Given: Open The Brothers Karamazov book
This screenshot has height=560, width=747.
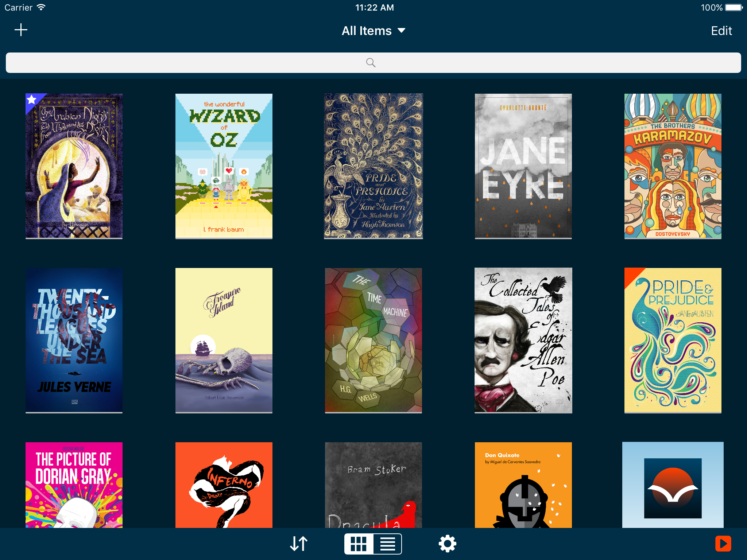Looking at the screenshot, I should 673,166.
